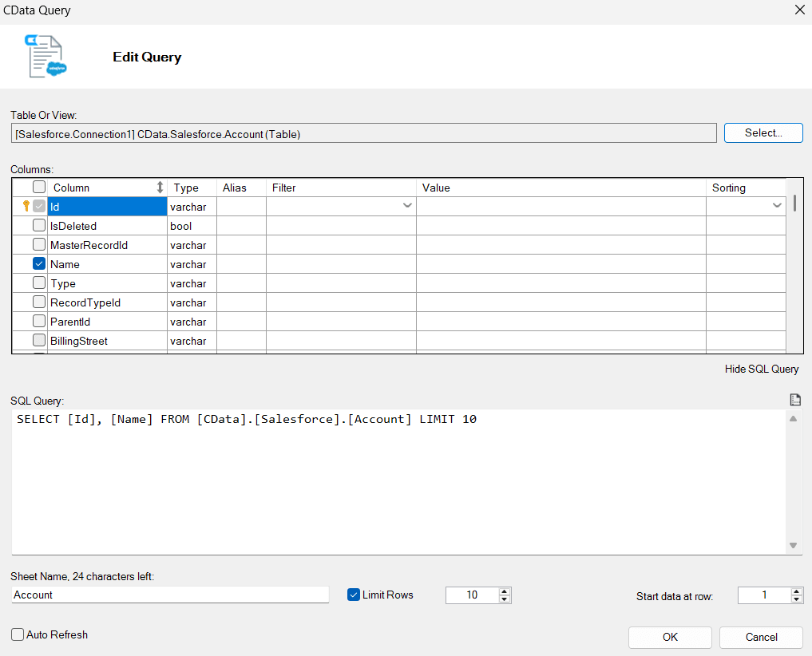The width and height of the screenshot is (812, 656).
Task: Open the Filter dropdown for Id row
Action: 407,207
